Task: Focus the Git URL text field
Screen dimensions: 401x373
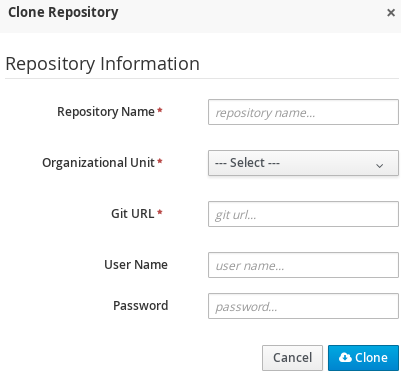Action: pyautogui.click(x=303, y=214)
